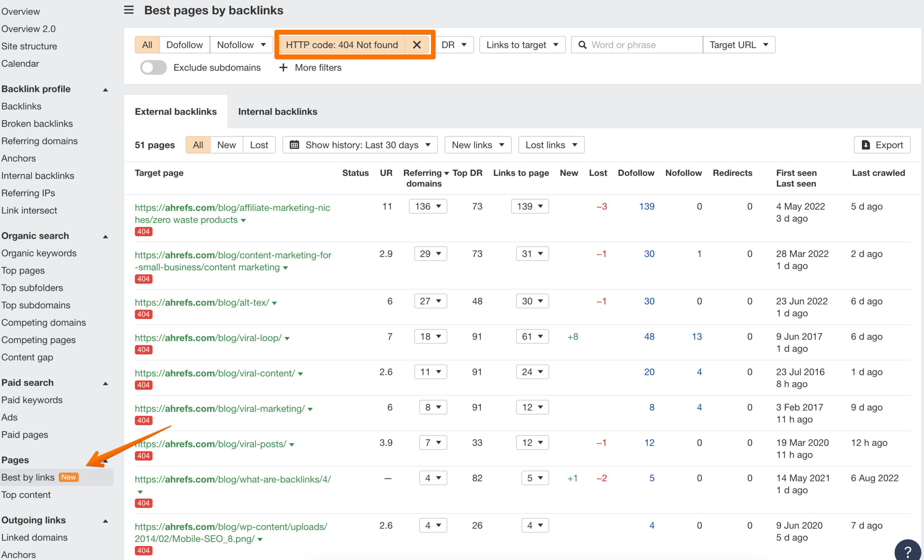Screen dimensions: 924x560
Task: Open the viral-loop blog target page link
Action: click(x=208, y=338)
